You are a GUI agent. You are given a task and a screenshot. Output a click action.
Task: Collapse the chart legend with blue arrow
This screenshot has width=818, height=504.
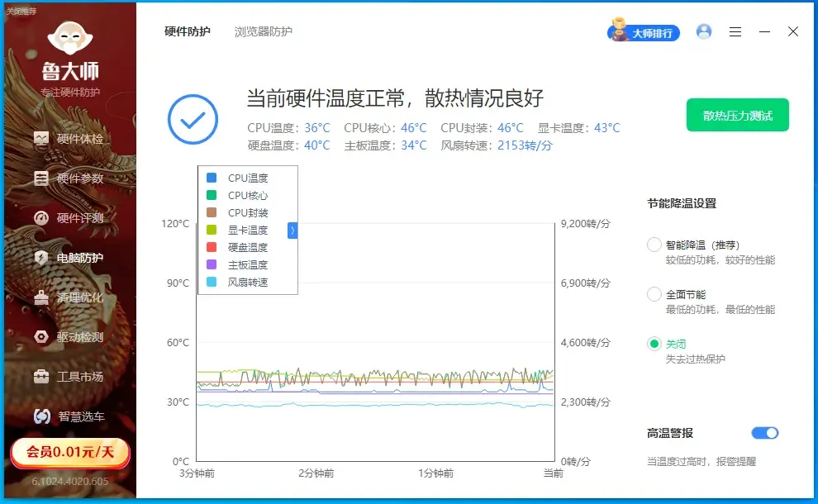[x=292, y=230]
